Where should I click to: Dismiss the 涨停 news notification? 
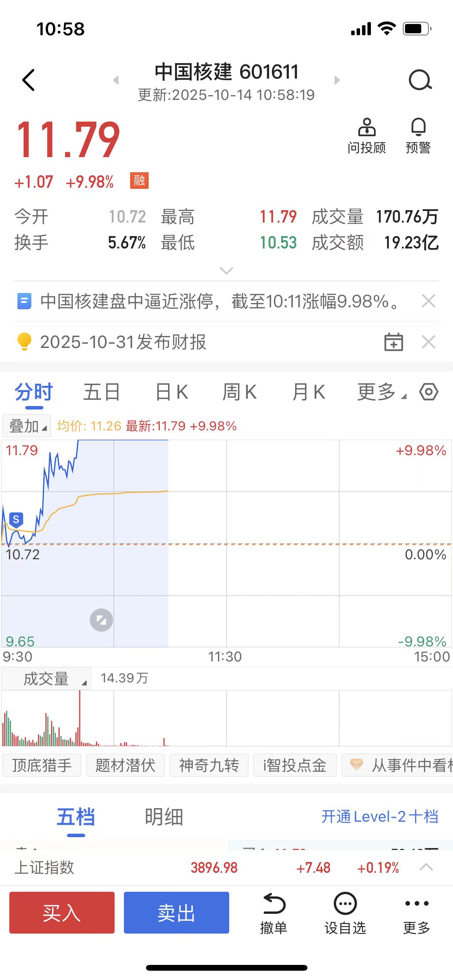(428, 301)
